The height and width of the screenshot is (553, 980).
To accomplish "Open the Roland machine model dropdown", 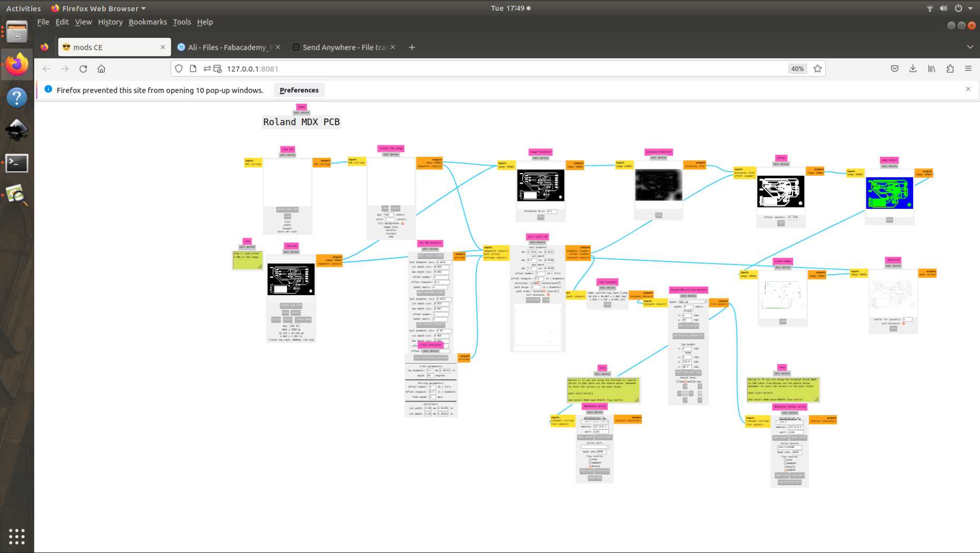I will (x=693, y=302).
